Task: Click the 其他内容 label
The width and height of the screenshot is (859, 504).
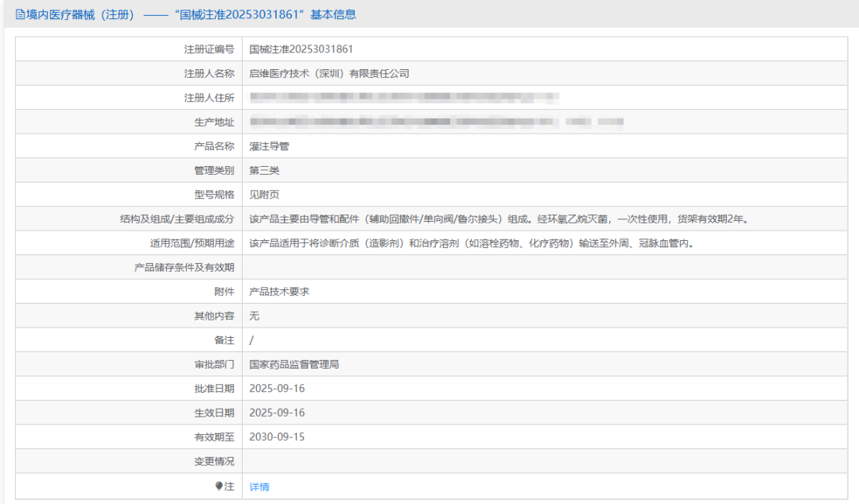Action: pyautogui.click(x=214, y=316)
